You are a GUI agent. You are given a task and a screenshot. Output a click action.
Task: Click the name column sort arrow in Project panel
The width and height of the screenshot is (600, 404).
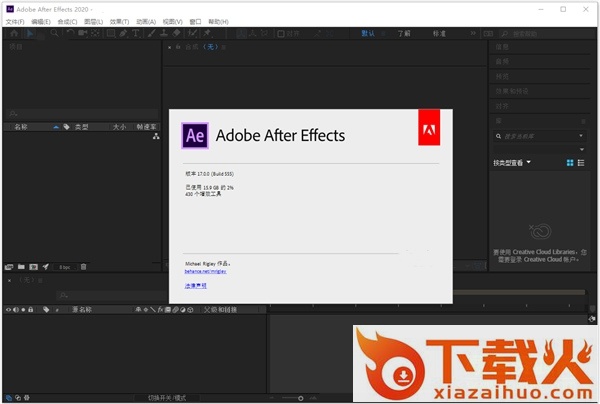[x=56, y=127]
